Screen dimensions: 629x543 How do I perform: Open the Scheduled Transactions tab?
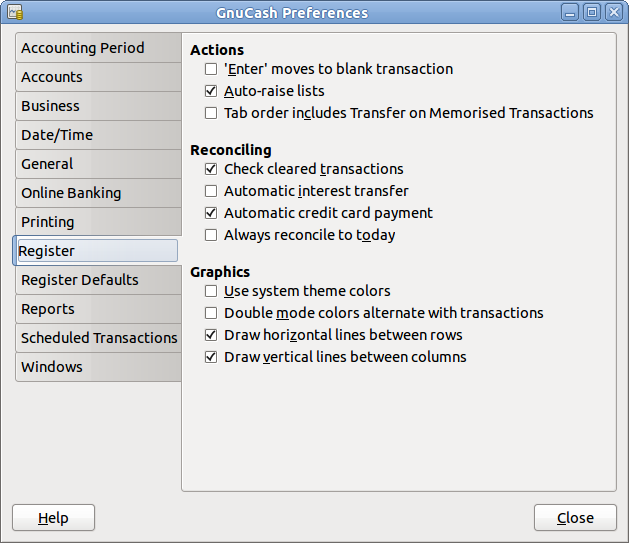98,338
